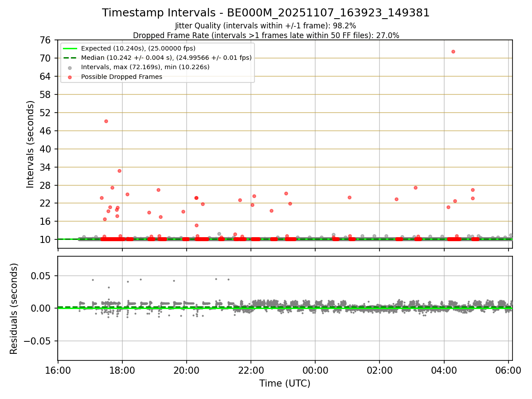Click the '04:00' time axis tick label
This screenshot has height=399, width=532.
click(x=444, y=370)
